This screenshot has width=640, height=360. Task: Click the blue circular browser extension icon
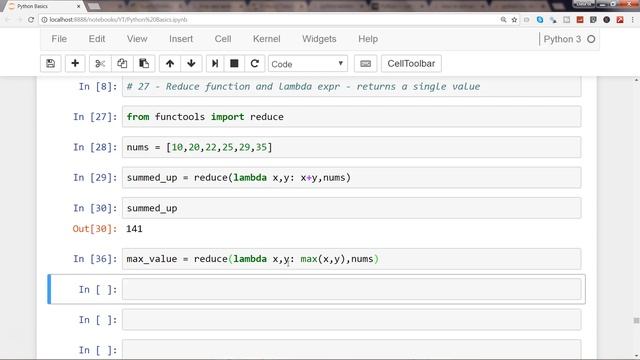click(540, 20)
